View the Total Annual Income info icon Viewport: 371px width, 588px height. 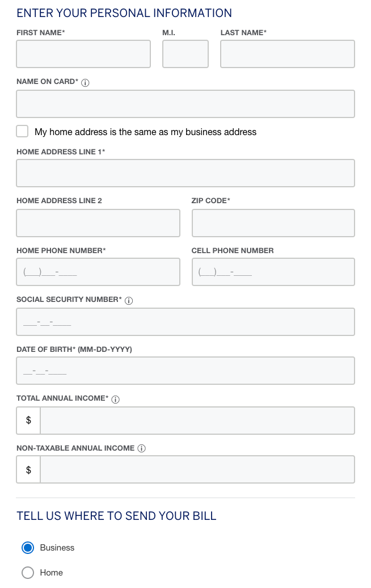click(115, 399)
